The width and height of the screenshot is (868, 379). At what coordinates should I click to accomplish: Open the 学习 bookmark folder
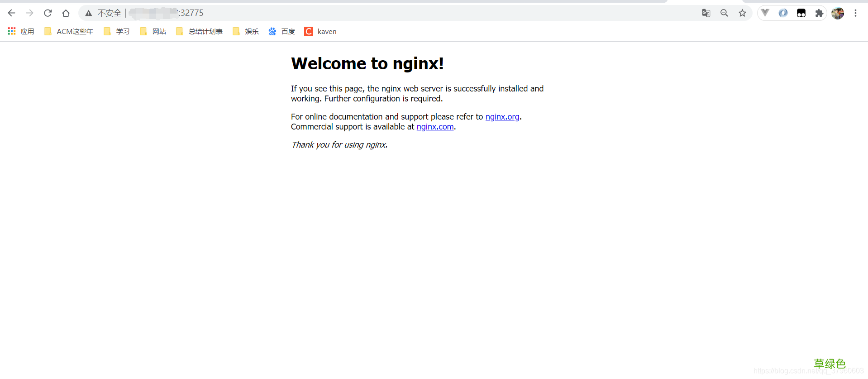(117, 31)
